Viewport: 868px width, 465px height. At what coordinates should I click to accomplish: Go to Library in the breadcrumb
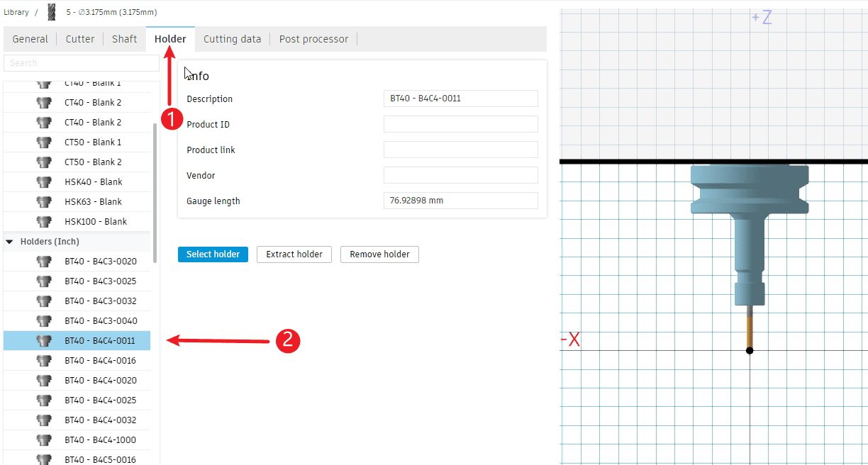pos(16,12)
